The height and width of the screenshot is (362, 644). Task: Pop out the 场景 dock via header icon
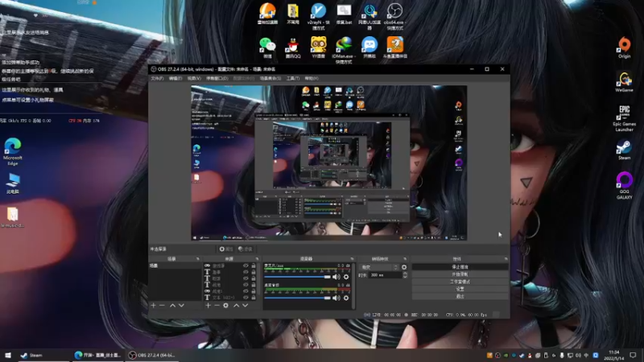coord(197,259)
